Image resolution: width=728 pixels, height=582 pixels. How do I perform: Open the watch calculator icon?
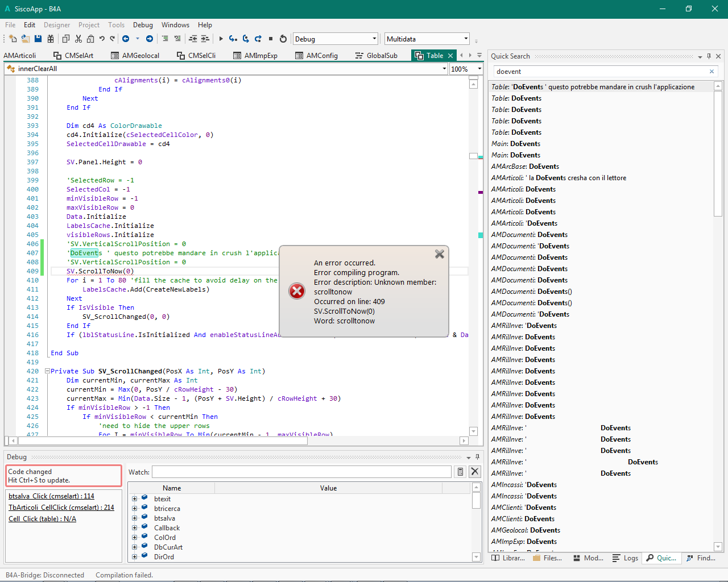(461, 472)
